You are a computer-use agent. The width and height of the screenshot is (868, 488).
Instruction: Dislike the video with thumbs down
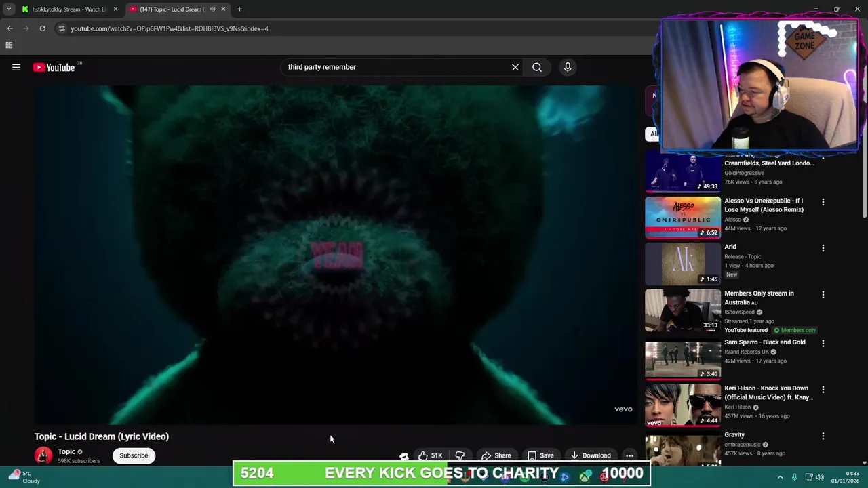click(x=460, y=455)
